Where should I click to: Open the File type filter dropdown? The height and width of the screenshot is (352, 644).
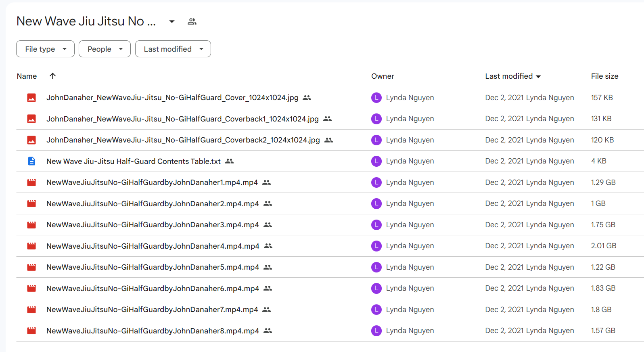pos(45,49)
